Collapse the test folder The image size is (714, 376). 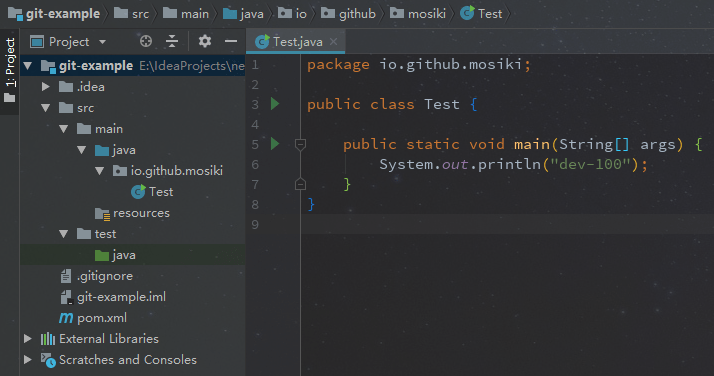coord(64,234)
